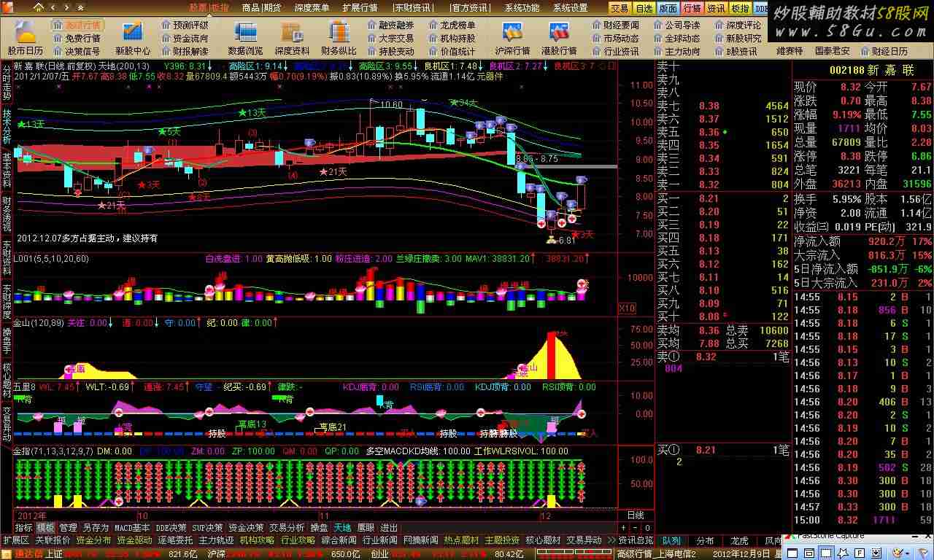Image resolution: width=934 pixels, height=560 pixels.
Task: Open the 系统设置 menu
Action: pos(570,8)
